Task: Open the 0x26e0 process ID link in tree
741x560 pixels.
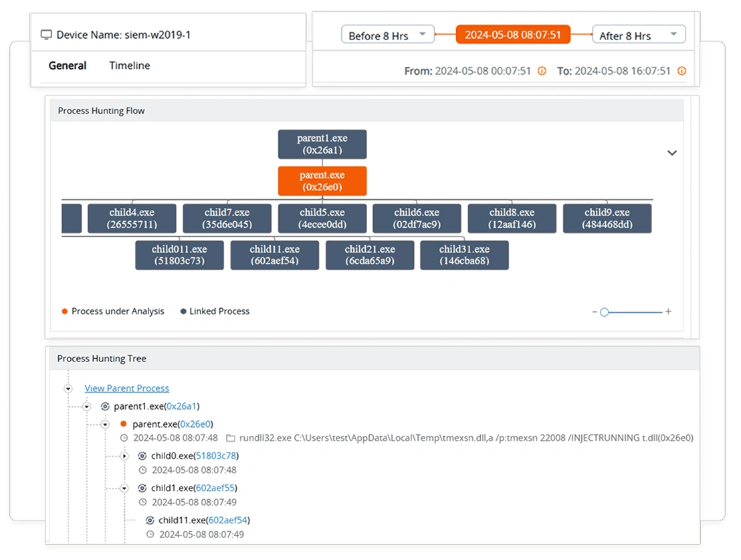Action: (x=197, y=424)
